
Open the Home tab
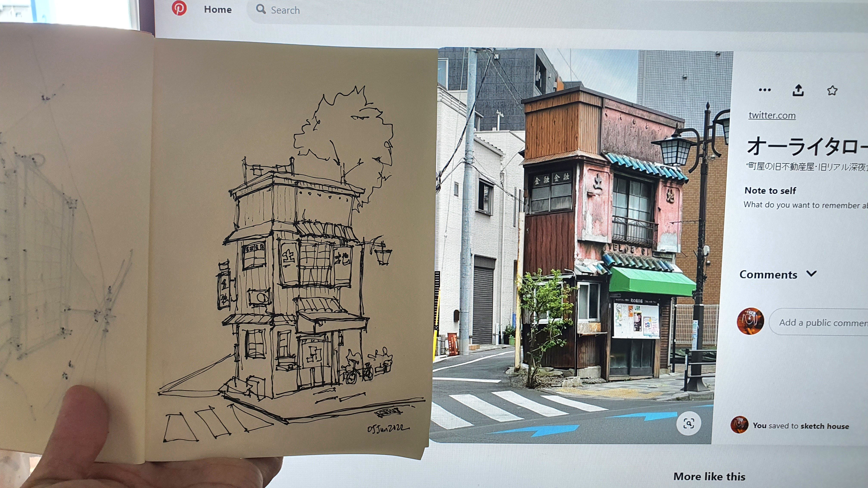tap(218, 9)
